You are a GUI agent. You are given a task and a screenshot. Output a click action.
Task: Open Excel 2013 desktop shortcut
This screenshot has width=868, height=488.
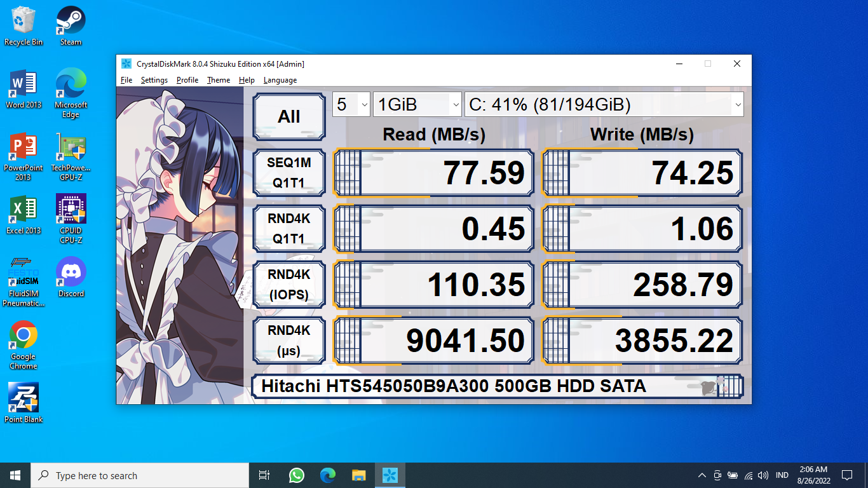24,215
